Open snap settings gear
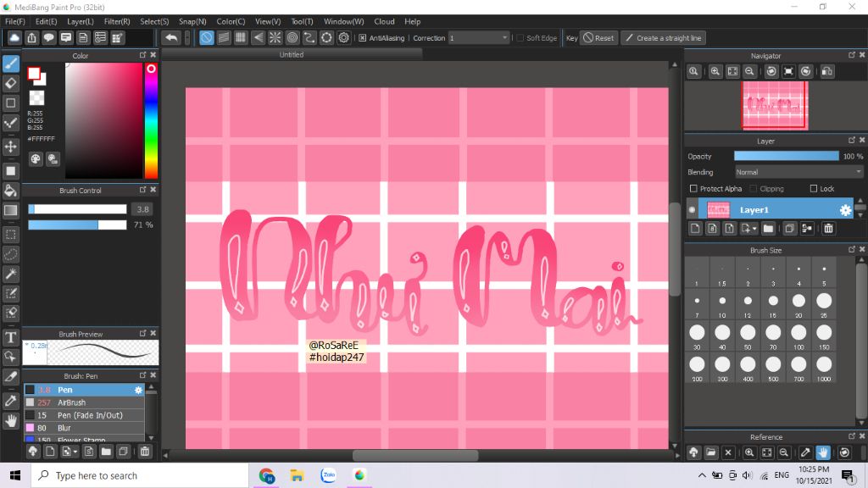868x488 pixels. tap(344, 37)
